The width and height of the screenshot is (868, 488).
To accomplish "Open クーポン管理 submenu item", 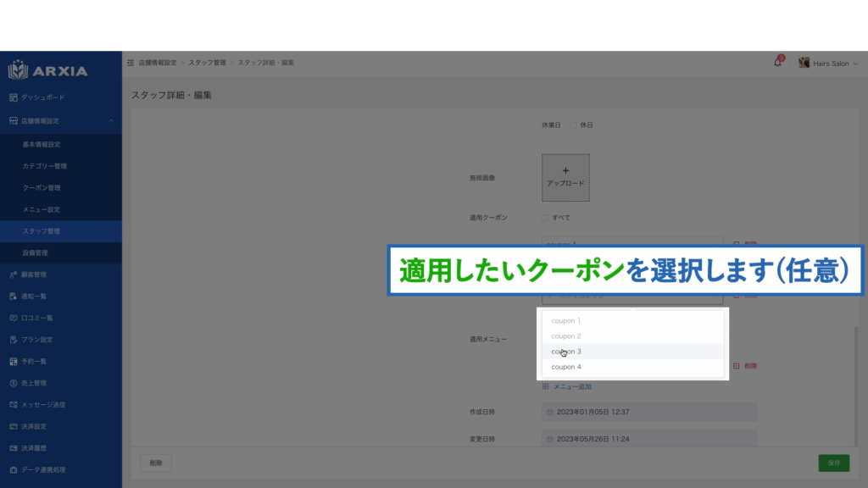I will 61,187.
